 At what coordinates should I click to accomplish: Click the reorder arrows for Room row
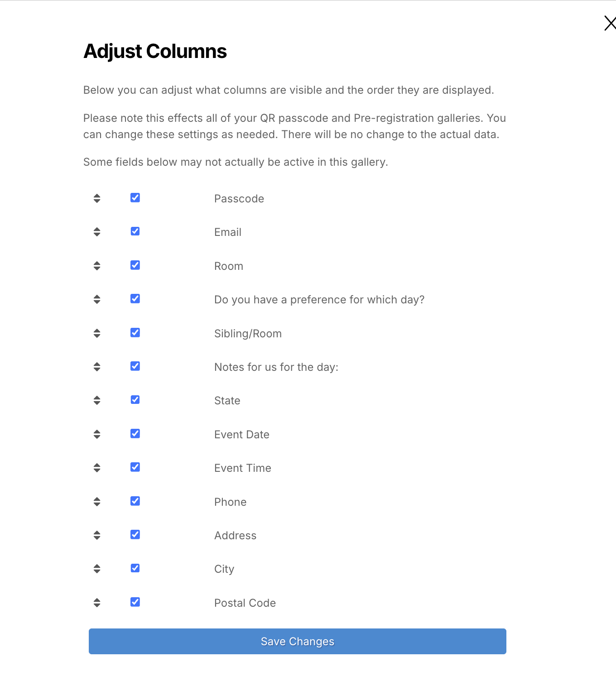[97, 266]
